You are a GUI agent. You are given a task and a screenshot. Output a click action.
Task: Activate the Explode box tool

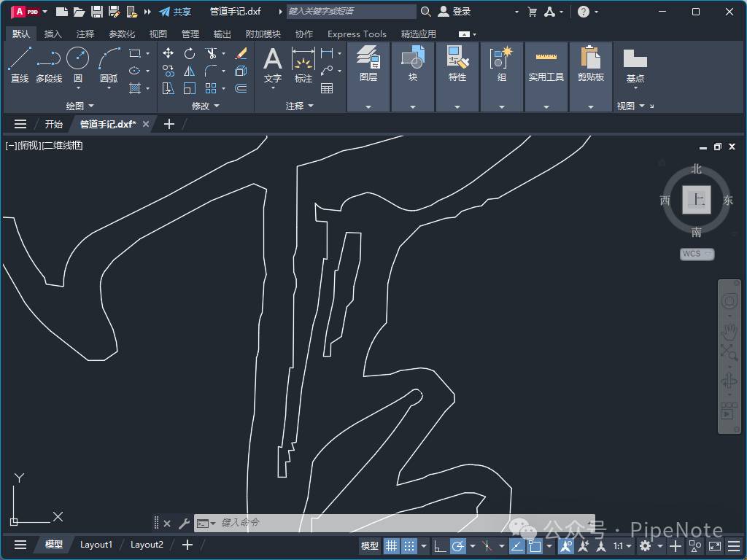point(241,71)
